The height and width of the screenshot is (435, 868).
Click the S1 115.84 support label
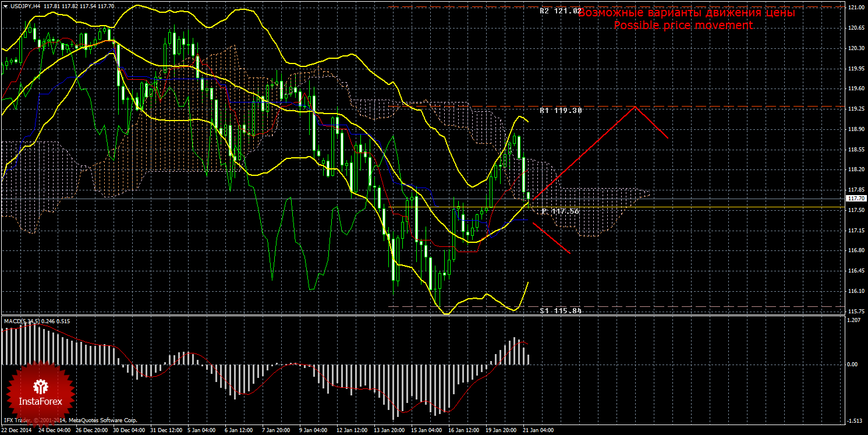point(560,311)
